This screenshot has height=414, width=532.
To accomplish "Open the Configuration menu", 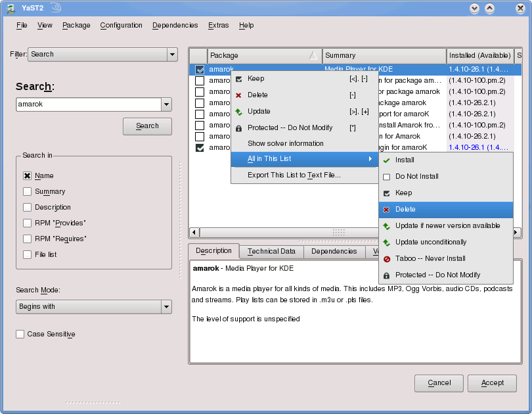I will tap(121, 26).
